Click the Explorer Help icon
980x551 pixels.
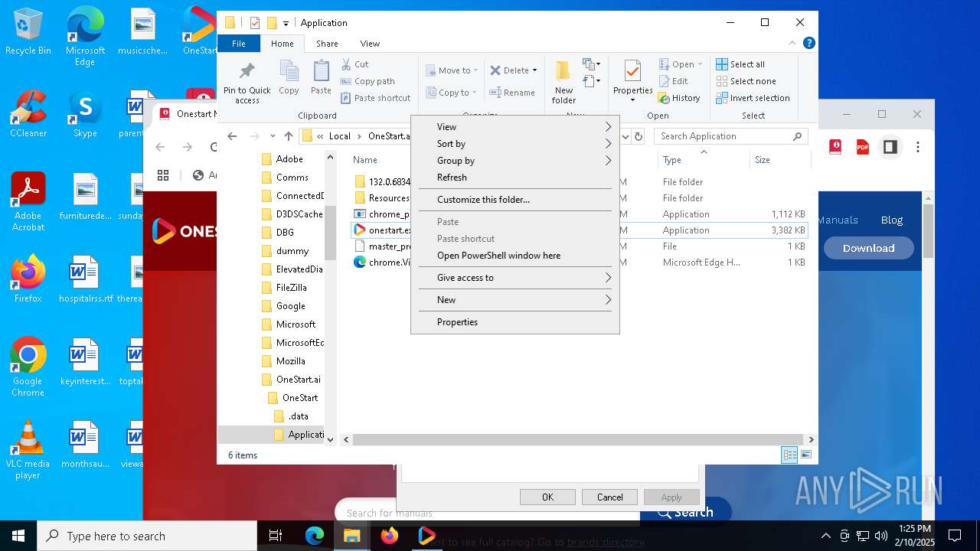(809, 44)
